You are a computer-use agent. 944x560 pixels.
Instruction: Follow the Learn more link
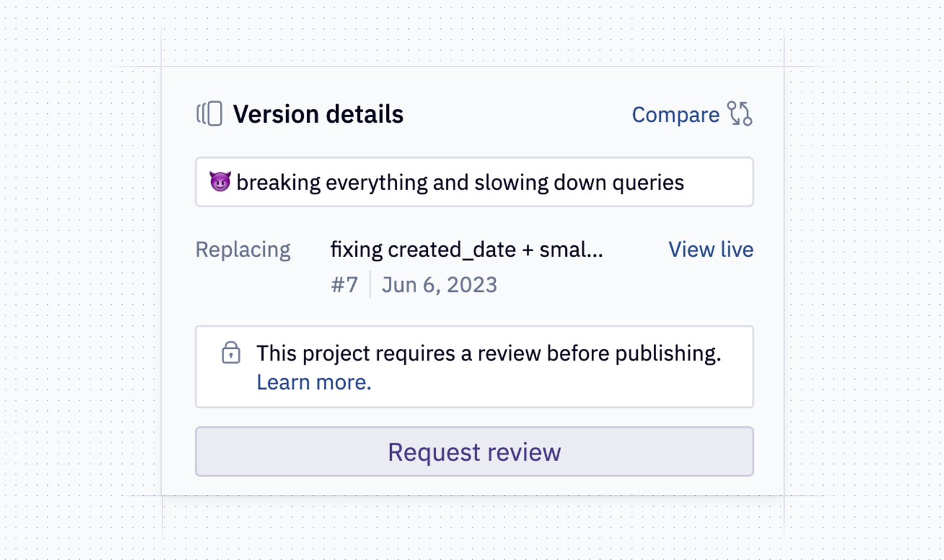click(x=314, y=383)
